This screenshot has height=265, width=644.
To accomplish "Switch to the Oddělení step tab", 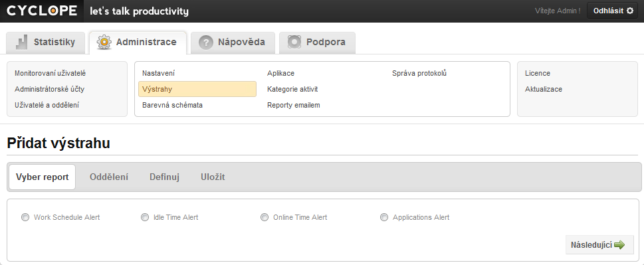I will [109, 177].
